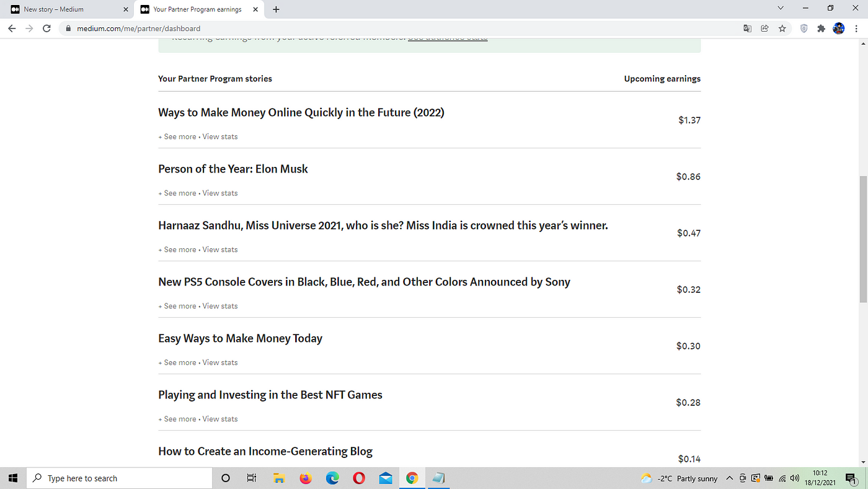868x489 pixels.
Task: Click the notepad app icon next to Chrome
Action: (439, 478)
